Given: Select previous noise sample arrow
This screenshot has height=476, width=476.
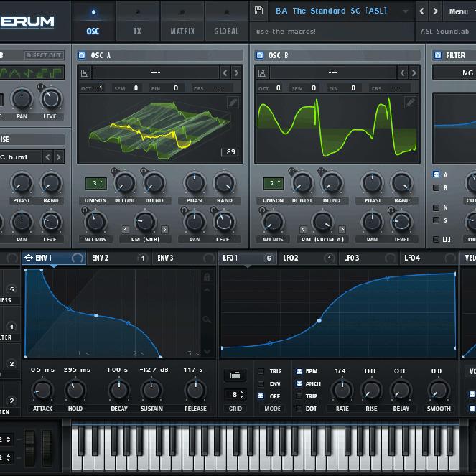Looking at the screenshot, I should tap(47, 157).
